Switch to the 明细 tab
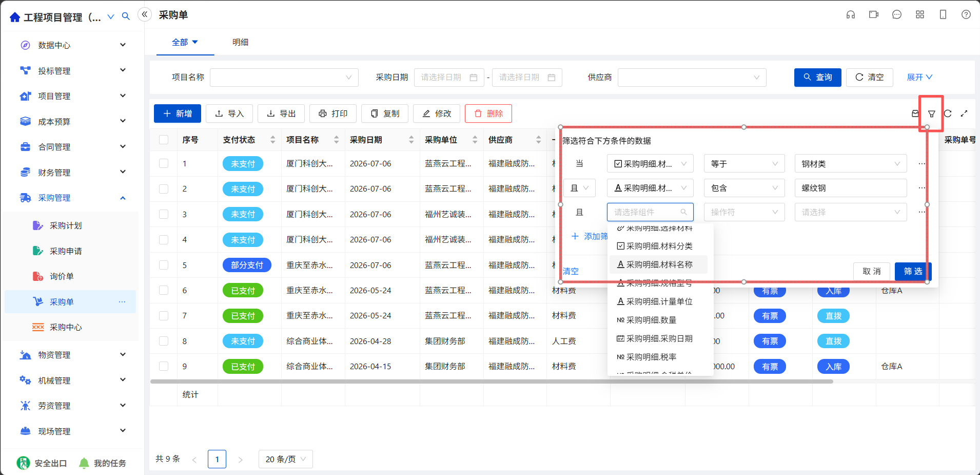Screen dimensions: 980x475 [x=240, y=42]
